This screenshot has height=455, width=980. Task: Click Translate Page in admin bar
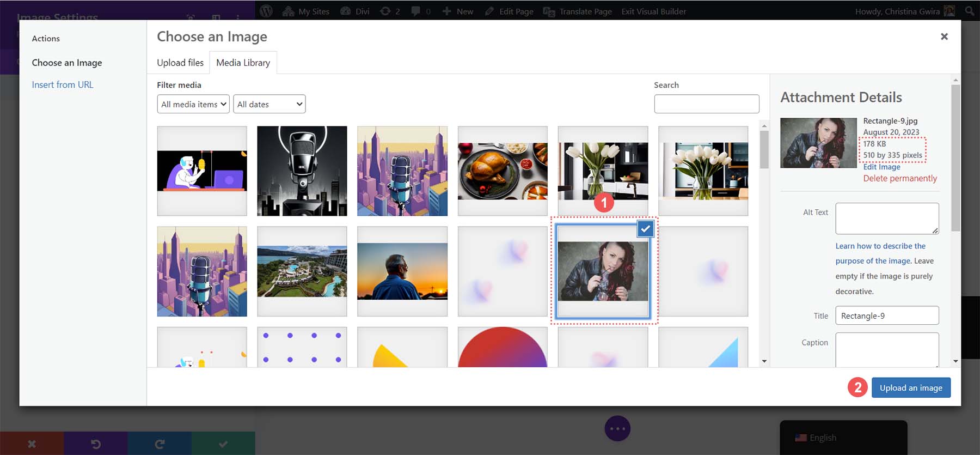click(578, 11)
